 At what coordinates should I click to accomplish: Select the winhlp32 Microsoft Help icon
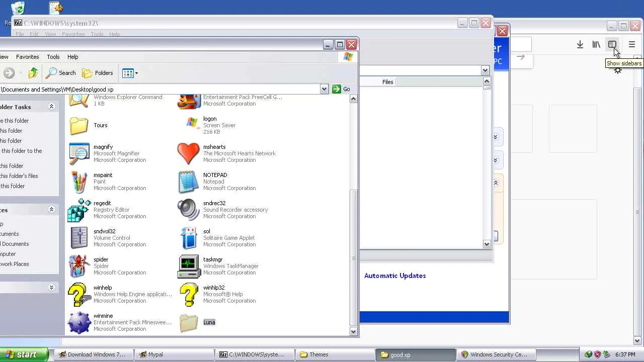[x=189, y=295]
